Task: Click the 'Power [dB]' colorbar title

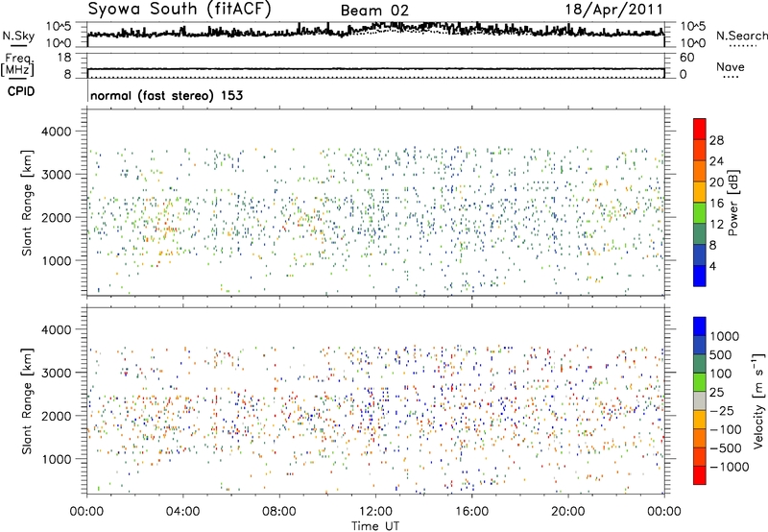Action: click(733, 203)
